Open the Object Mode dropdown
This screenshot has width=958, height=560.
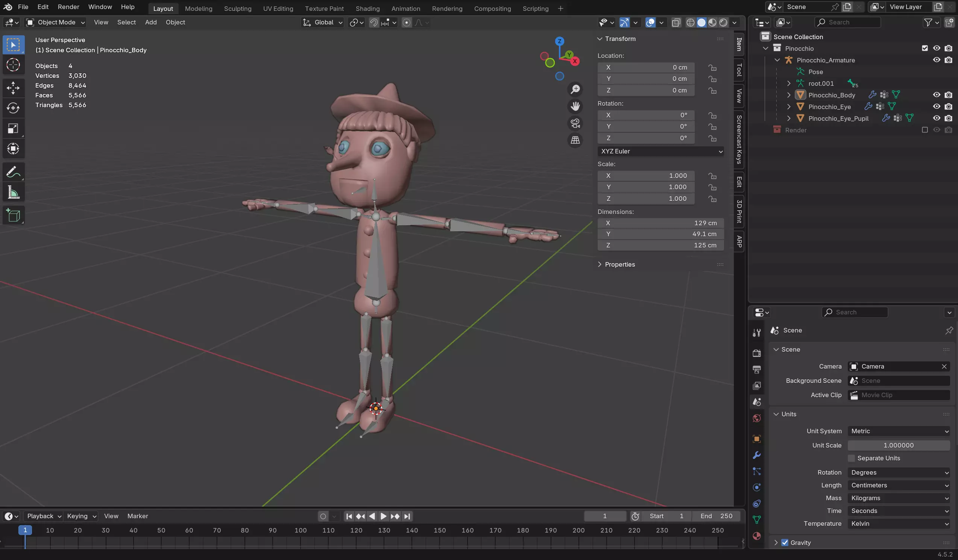click(x=56, y=23)
